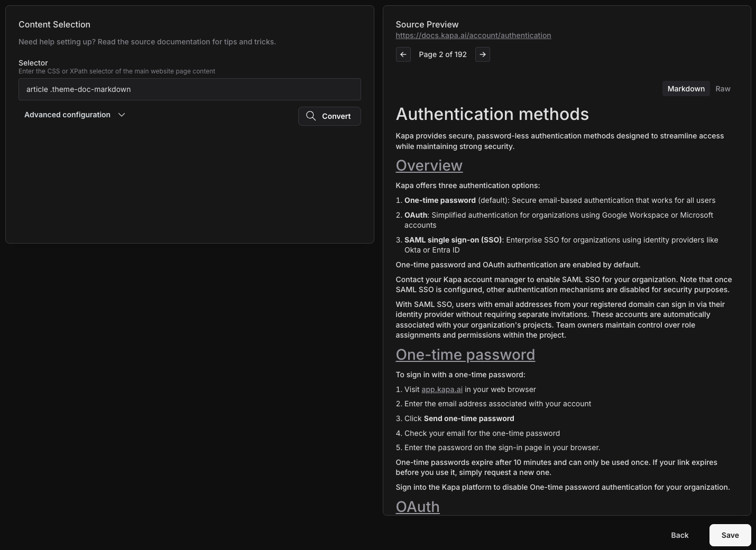Go to the previous source preview page

pyautogui.click(x=403, y=54)
